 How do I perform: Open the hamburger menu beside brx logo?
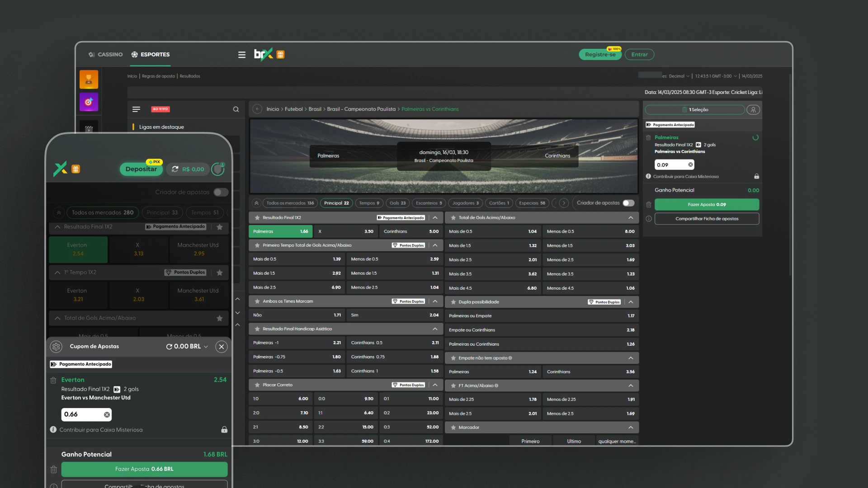click(x=242, y=55)
